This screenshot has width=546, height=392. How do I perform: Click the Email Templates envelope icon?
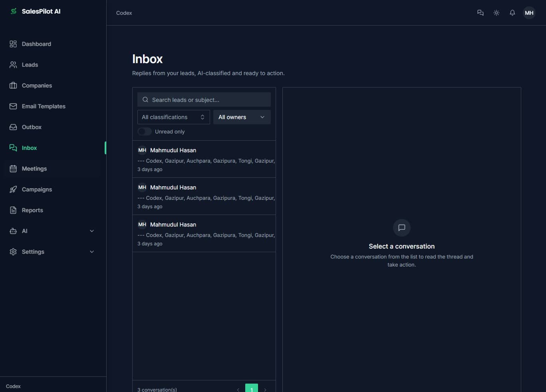(13, 106)
